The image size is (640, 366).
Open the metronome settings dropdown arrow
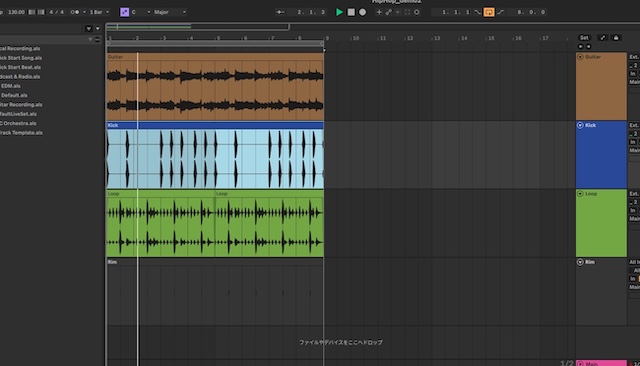pyautogui.click(x=84, y=12)
